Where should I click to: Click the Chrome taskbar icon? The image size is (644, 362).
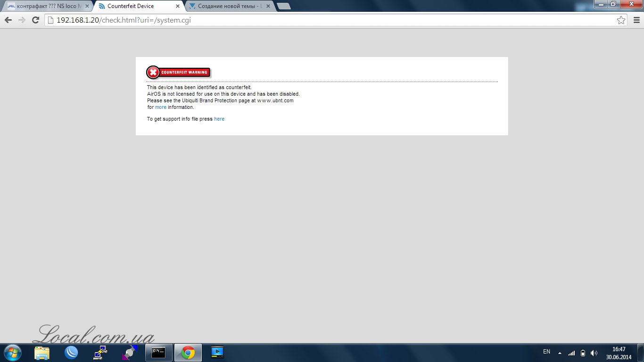pos(188,353)
